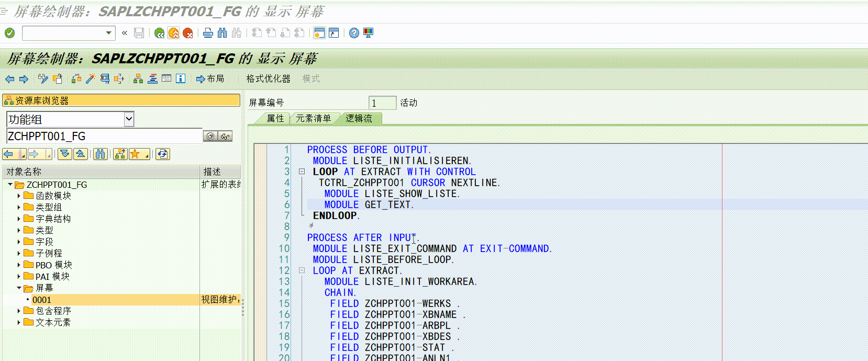Click the Navigation stack icon in the application toolbar
The height and width of the screenshot is (361, 868).
coord(152,79)
